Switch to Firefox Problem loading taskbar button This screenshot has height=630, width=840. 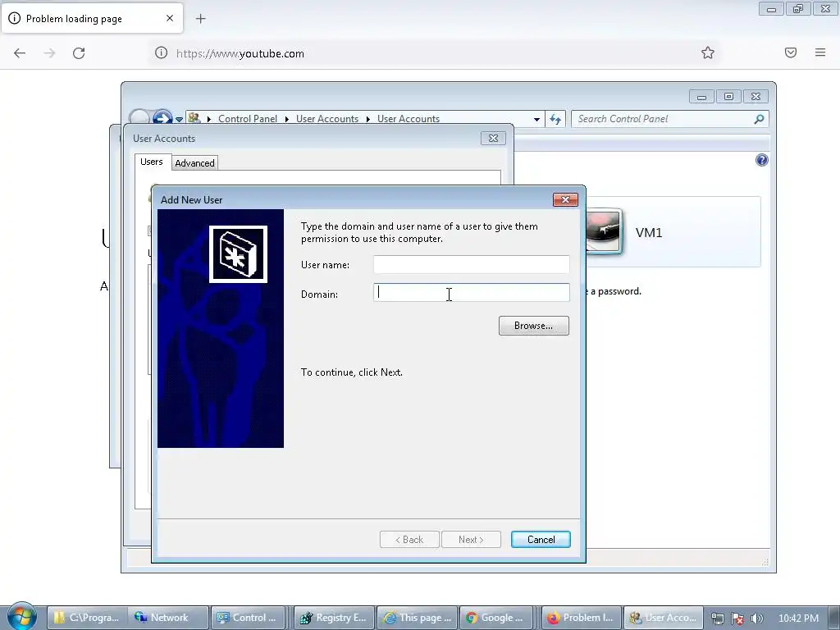coord(582,618)
